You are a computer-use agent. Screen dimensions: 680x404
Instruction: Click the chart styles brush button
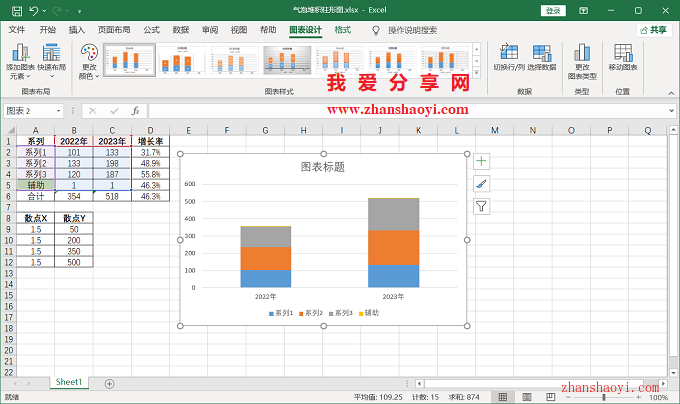[481, 184]
